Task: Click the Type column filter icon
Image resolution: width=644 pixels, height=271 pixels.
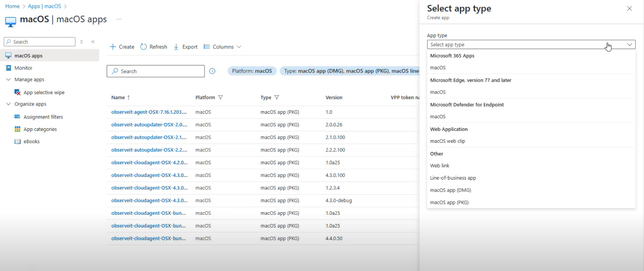Action: point(277,98)
